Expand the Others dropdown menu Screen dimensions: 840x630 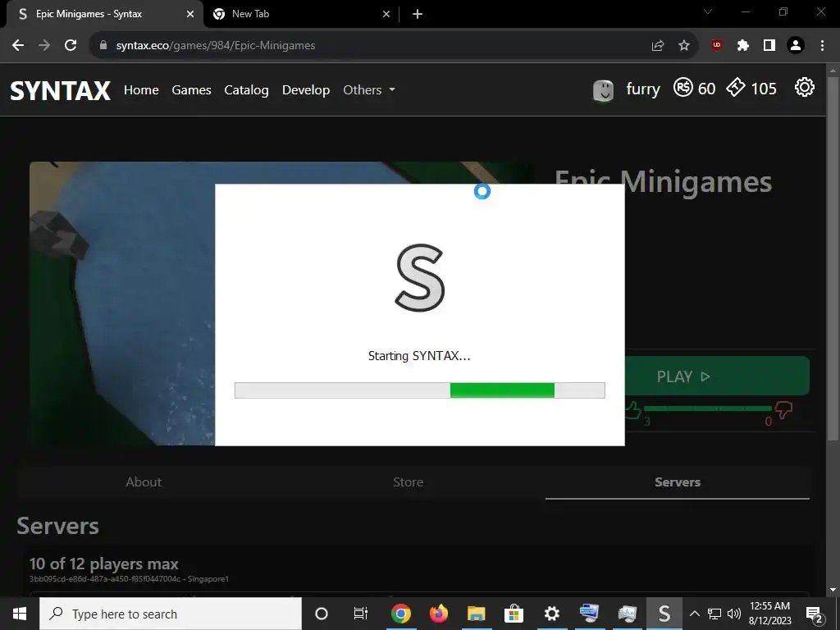(369, 90)
